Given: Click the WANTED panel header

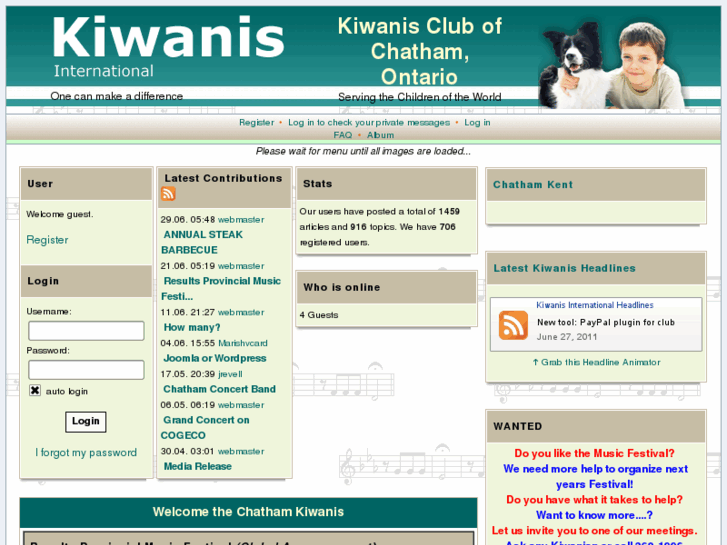Looking at the screenshot, I should tap(596, 426).
